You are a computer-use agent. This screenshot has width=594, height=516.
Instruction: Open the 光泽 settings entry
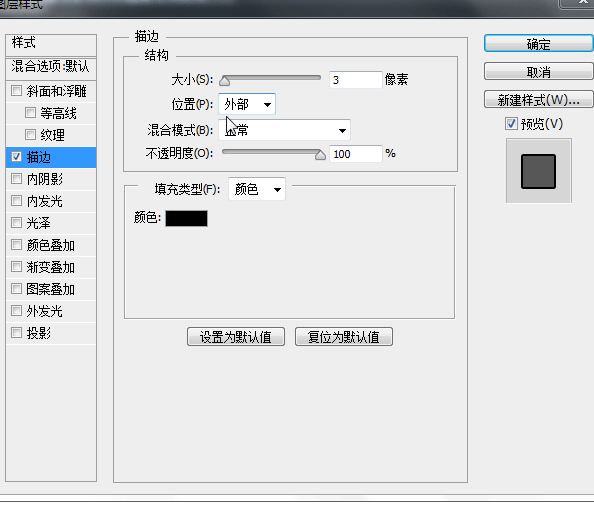(x=39, y=223)
